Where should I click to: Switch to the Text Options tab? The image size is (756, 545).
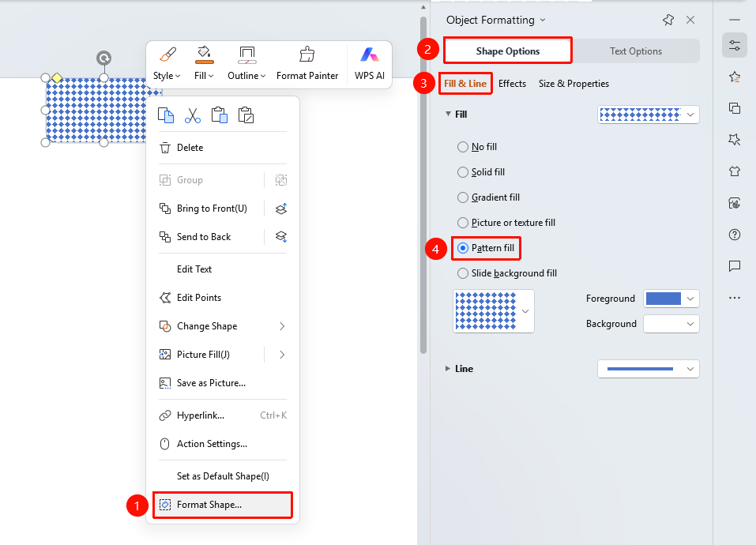coord(635,51)
